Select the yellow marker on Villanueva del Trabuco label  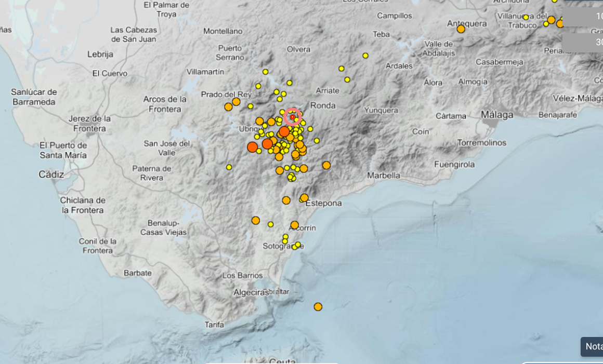[x=526, y=18]
